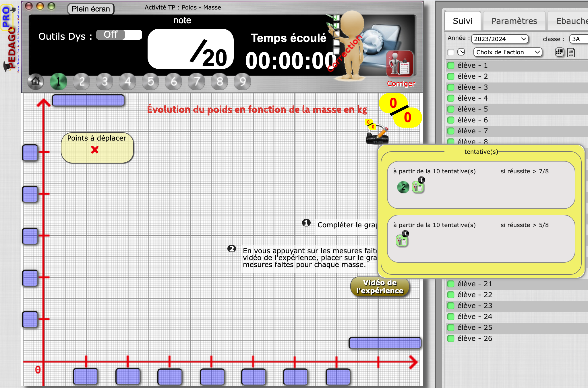Expand the classe 3A dropdown
Screen dimensions: 588x388
point(579,39)
